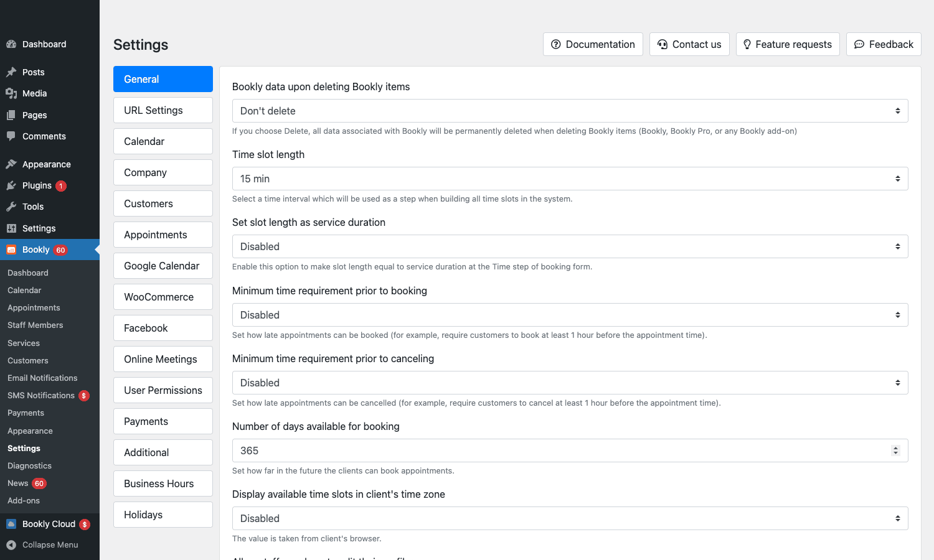Click the Dashboard gauge icon in sidebar
Image resolution: width=934 pixels, height=560 pixels.
[11, 44]
